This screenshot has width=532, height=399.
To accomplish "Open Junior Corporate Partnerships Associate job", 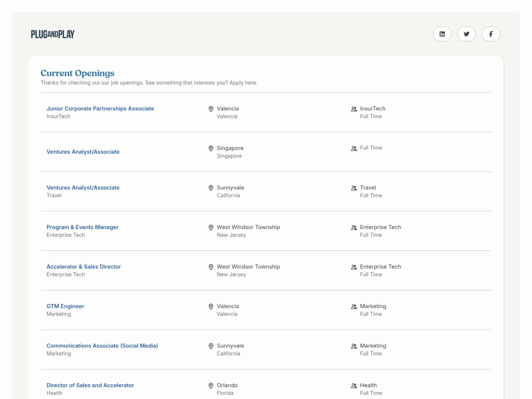I will (100, 109).
